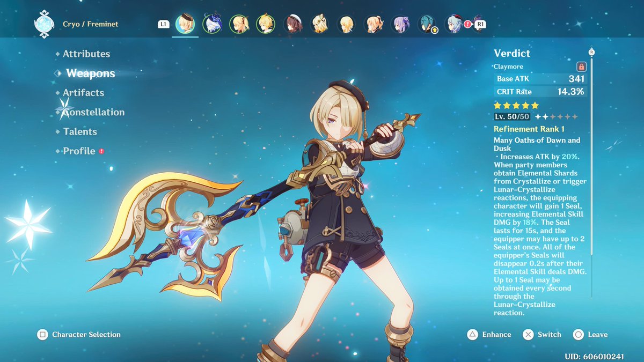644x362 pixels.
Task: Toggle the weapon lock icon
Action: (x=581, y=67)
